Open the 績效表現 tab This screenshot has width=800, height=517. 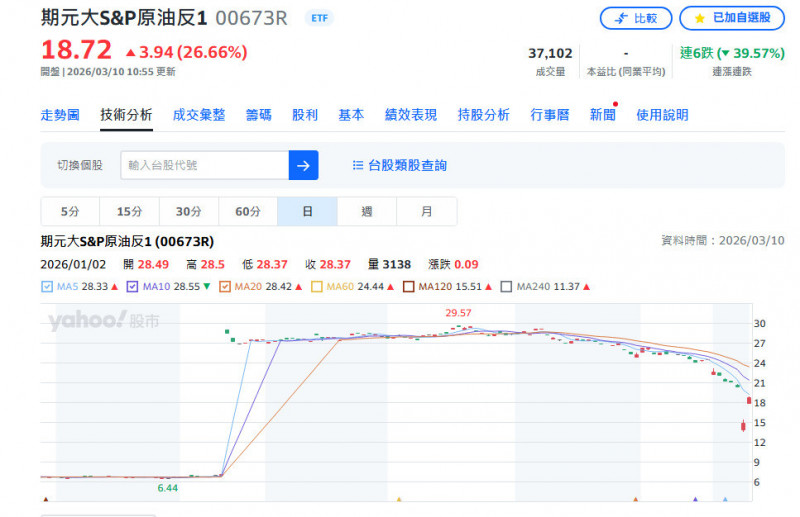411,115
